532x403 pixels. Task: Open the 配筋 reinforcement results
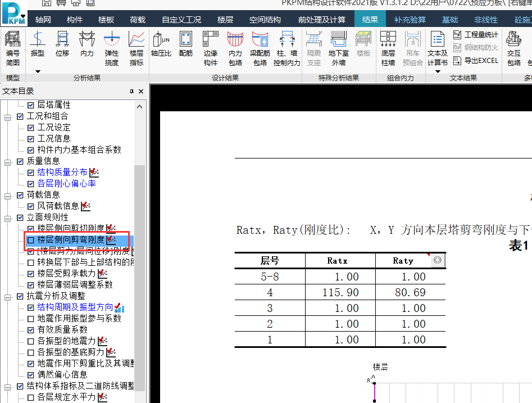pos(186,43)
